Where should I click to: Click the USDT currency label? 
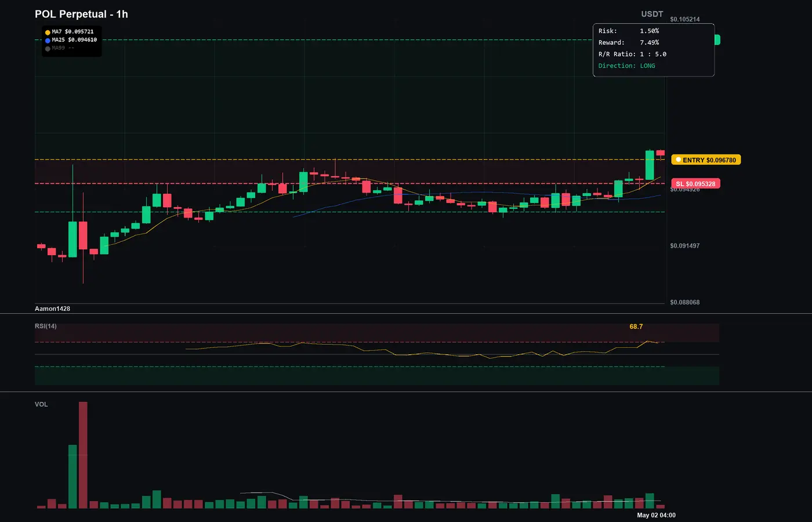tap(652, 14)
